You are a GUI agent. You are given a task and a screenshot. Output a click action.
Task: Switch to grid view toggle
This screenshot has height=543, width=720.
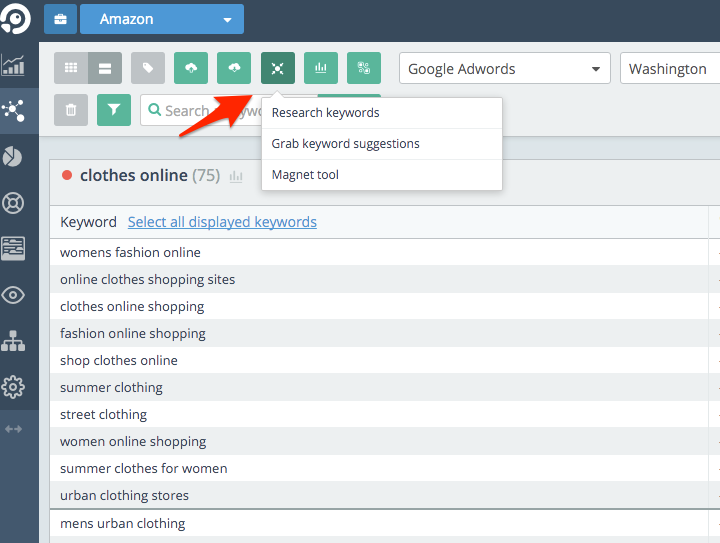pos(71,68)
